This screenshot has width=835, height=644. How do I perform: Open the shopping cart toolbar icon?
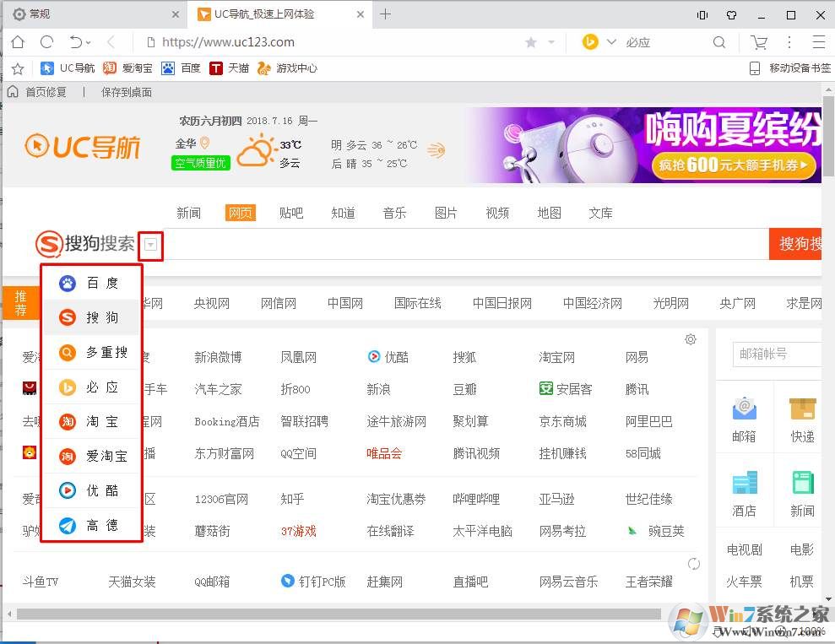click(759, 42)
